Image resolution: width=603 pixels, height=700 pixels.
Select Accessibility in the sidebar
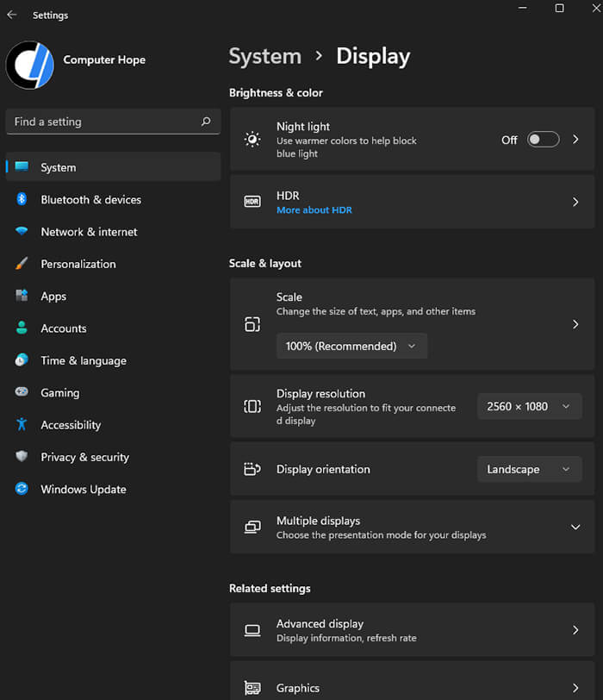coord(70,424)
